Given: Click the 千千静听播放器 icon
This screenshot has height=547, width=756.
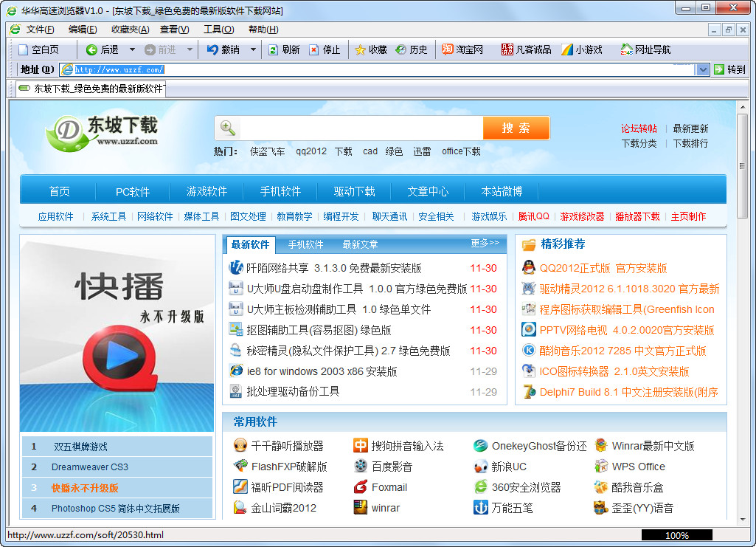Looking at the screenshot, I should pos(240,445).
